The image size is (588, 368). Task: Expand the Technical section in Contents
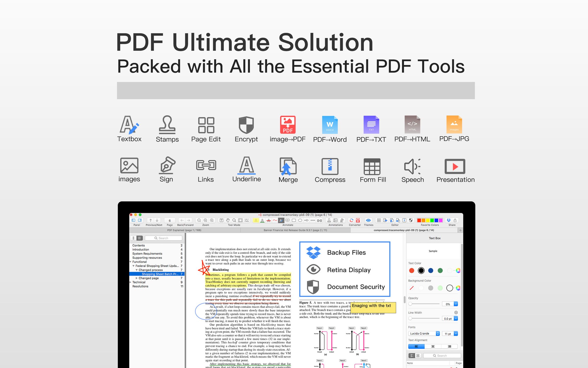[x=130, y=282]
